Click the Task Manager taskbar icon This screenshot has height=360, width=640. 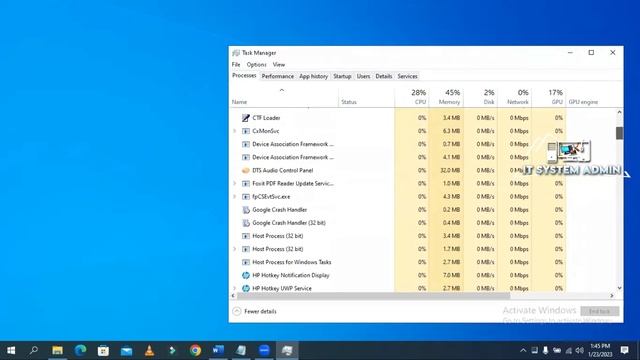[287, 350]
